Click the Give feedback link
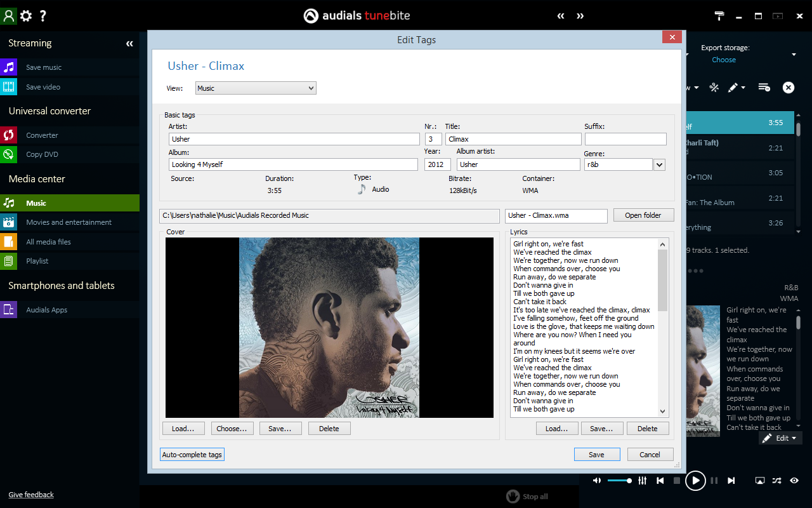 click(x=31, y=495)
